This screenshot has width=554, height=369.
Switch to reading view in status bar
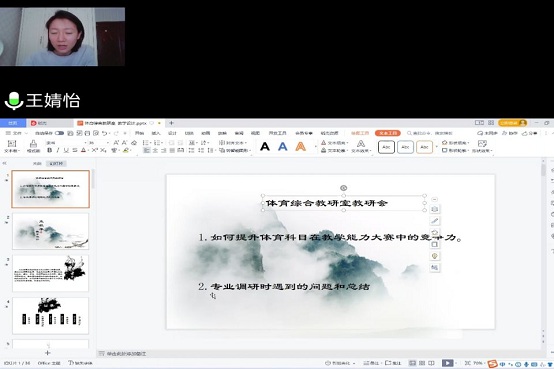pyautogui.click(x=431, y=363)
